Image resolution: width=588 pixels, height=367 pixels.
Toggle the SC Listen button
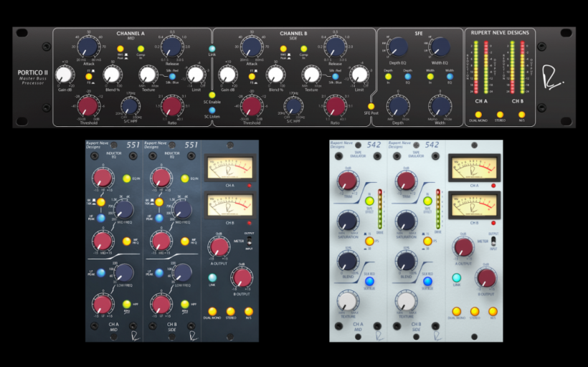click(212, 110)
